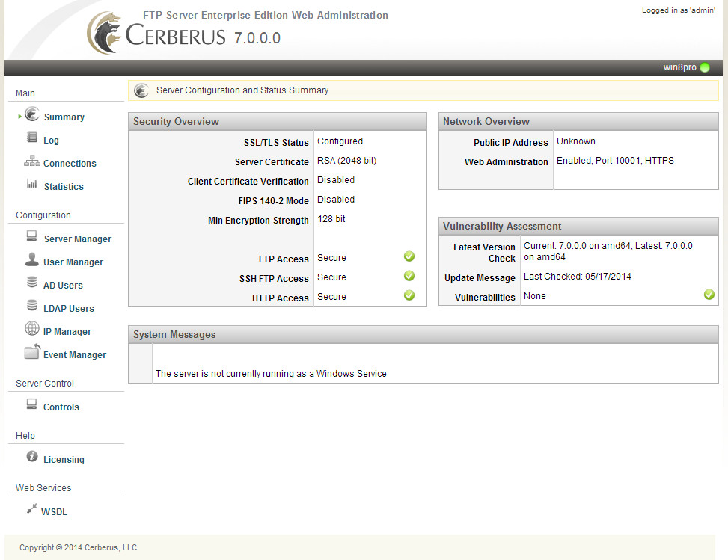The width and height of the screenshot is (728, 560).
Task: Open the Licensing help page
Action: click(64, 460)
